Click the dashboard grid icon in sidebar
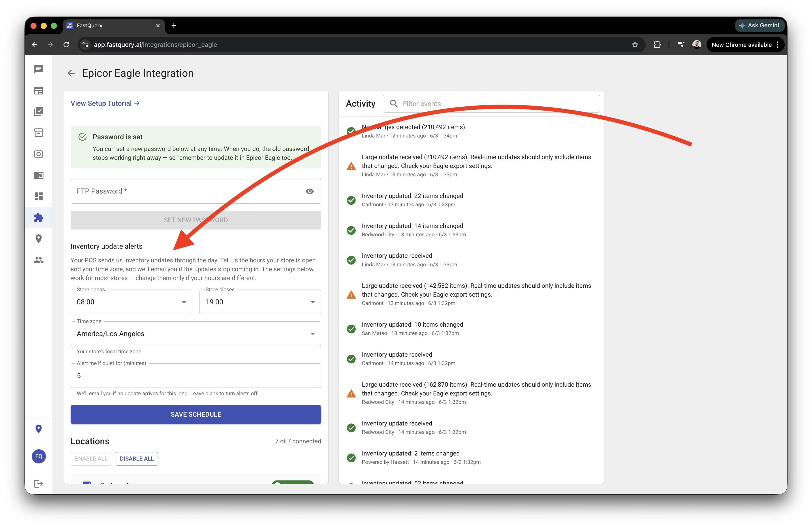Screen dimensions: 812x527 [39, 196]
